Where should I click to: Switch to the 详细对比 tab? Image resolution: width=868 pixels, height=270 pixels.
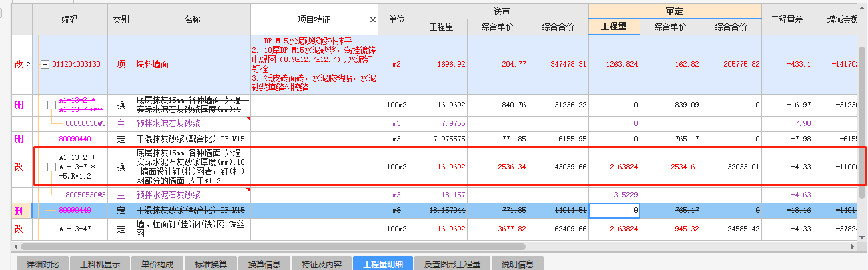[43, 264]
